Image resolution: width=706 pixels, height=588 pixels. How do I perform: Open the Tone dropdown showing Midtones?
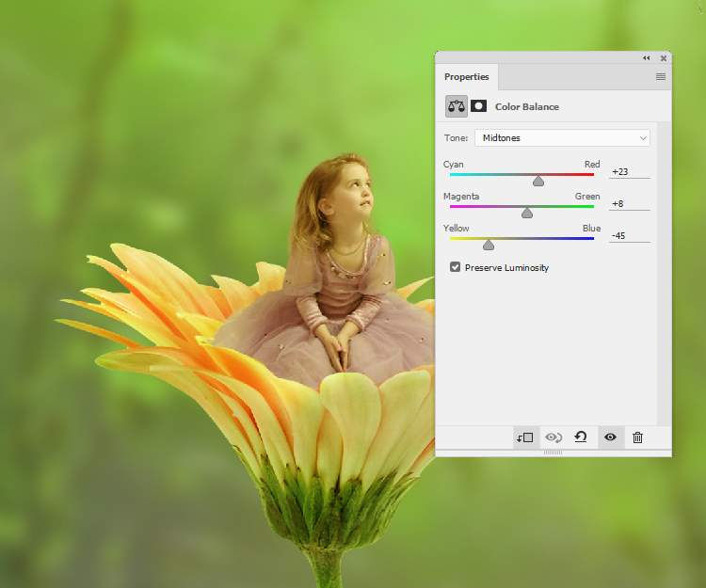562,137
